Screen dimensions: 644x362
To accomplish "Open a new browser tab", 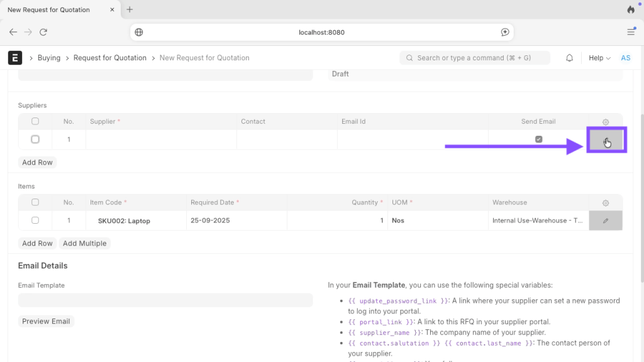I will 130,9.
